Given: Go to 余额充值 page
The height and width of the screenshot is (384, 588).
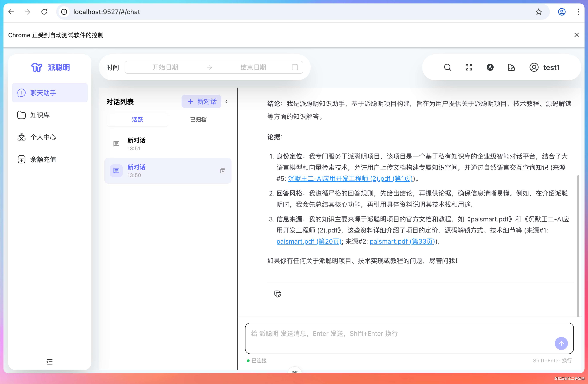Looking at the screenshot, I should (x=43, y=159).
